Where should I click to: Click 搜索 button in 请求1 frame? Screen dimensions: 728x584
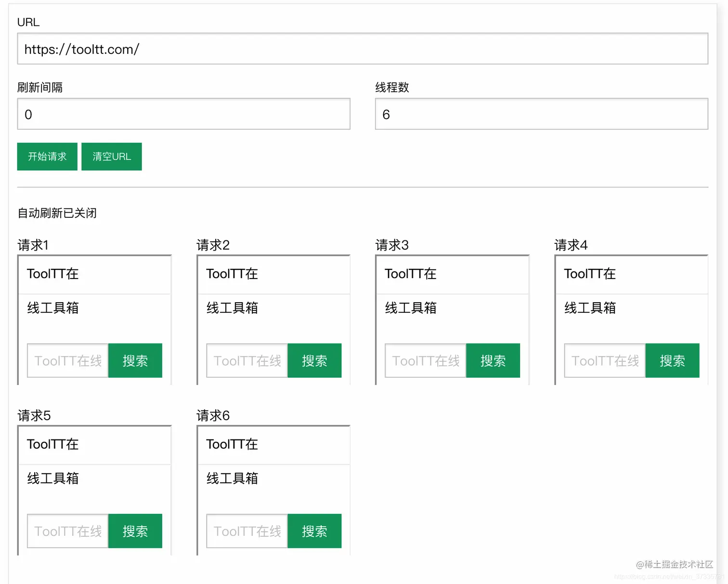[x=135, y=360]
